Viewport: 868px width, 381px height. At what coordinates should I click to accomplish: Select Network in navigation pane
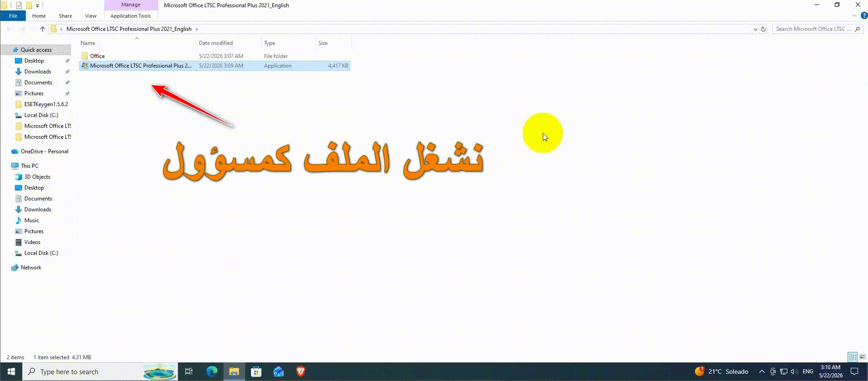pos(31,268)
